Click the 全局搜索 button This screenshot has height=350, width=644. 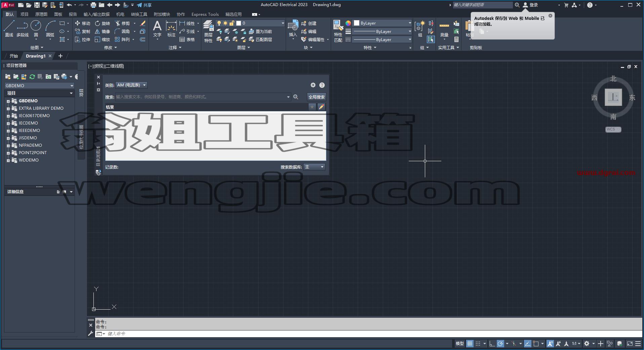pyautogui.click(x=317, y=97)
